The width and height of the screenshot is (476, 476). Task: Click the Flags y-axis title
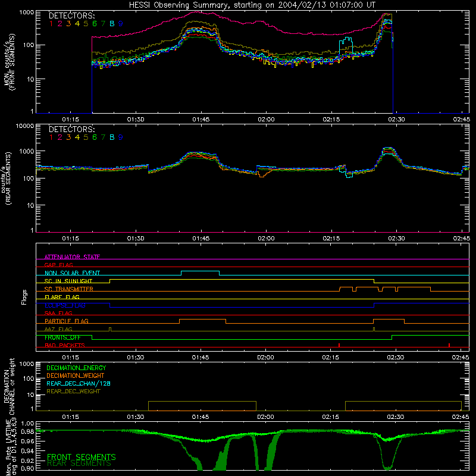pos(24,297)
